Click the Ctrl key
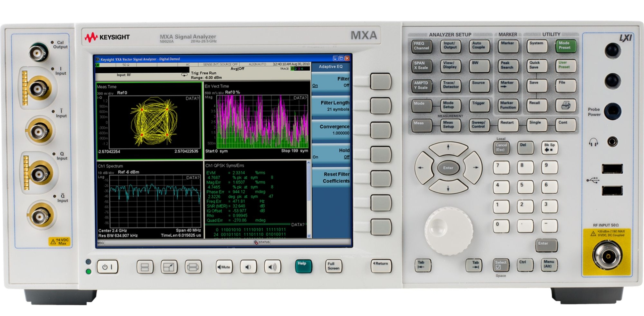 tap(525, 265)
